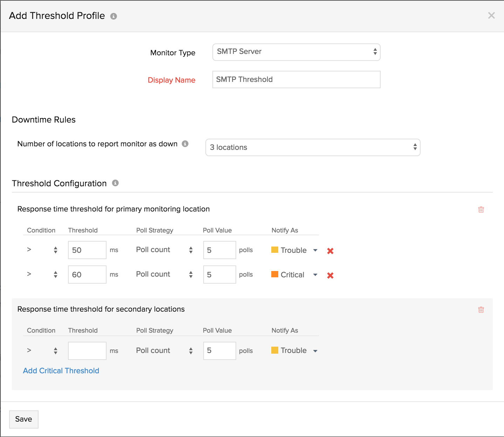Click empty threshold field for secondary locations
This screenshot has height=437, width=504.
click(x=87, y=351)
